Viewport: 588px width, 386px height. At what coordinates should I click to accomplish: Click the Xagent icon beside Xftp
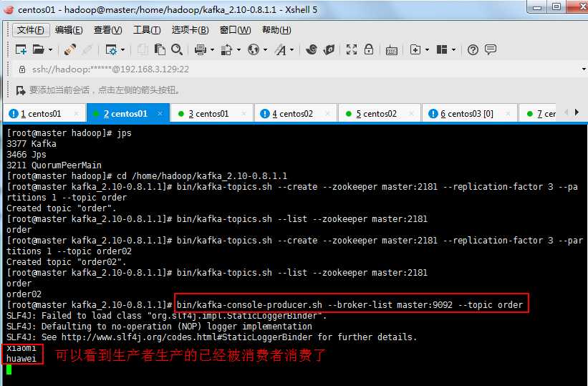[329, 49]
